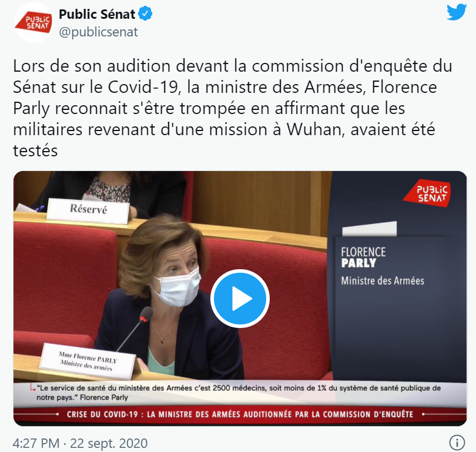This screenshot has height=452, width=476.
Task: Play the embedded video
Action: (x=240, y=299)
